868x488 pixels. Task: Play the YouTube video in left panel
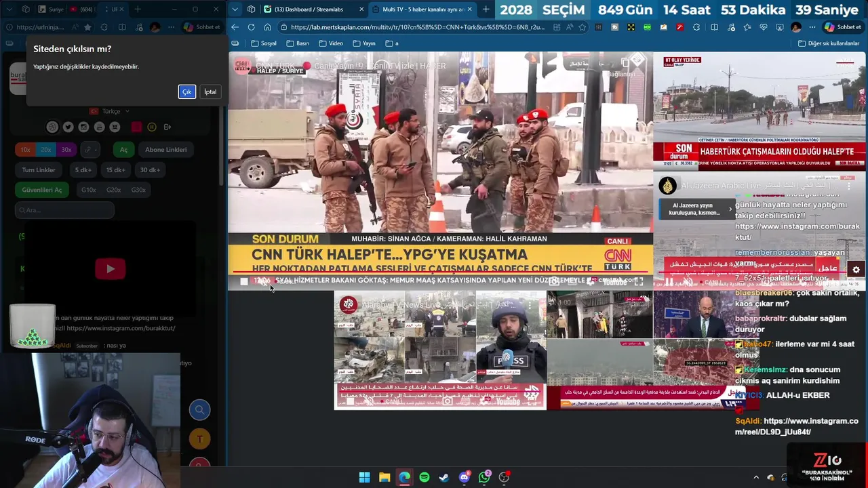click(x=111, y=269)
